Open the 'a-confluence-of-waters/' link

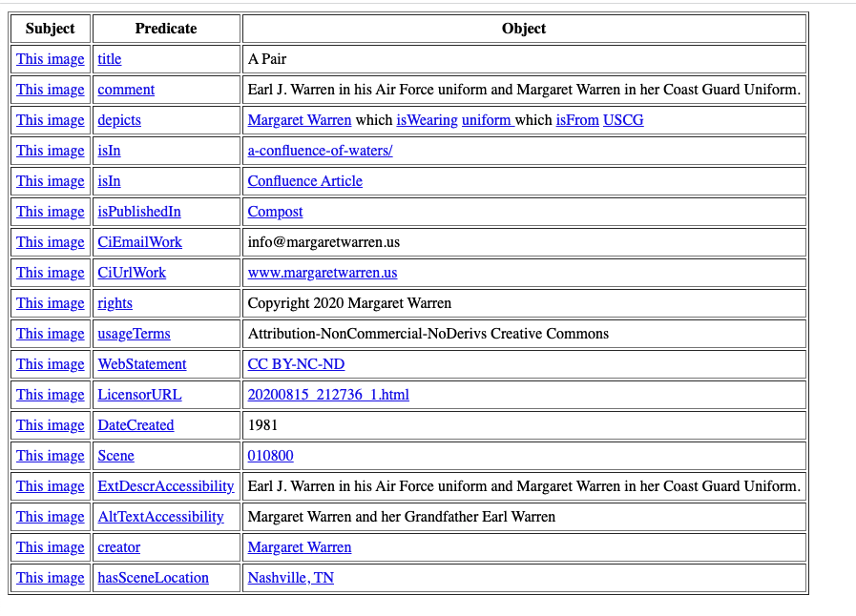click(x=320, y=151)
